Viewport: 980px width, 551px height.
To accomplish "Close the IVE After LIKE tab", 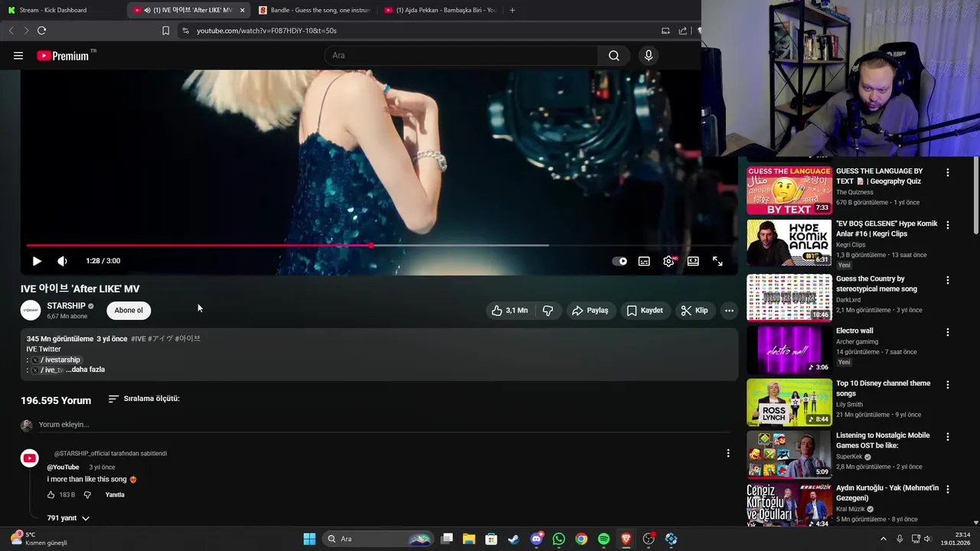I will click(242, 10).
